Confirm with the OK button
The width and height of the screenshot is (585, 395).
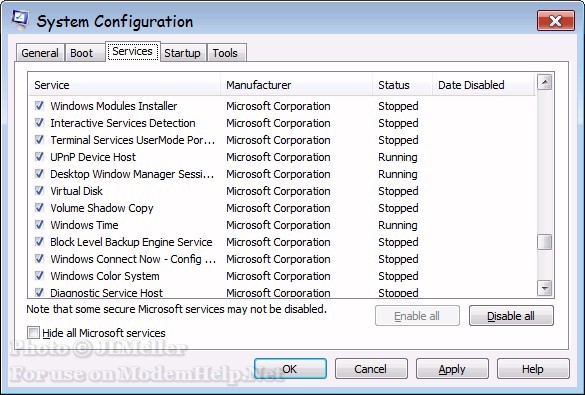coord(290,369)
